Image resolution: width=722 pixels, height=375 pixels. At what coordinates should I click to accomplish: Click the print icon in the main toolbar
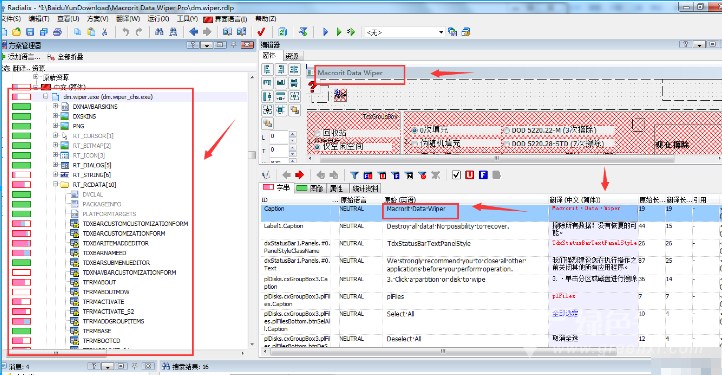point(58,32)
